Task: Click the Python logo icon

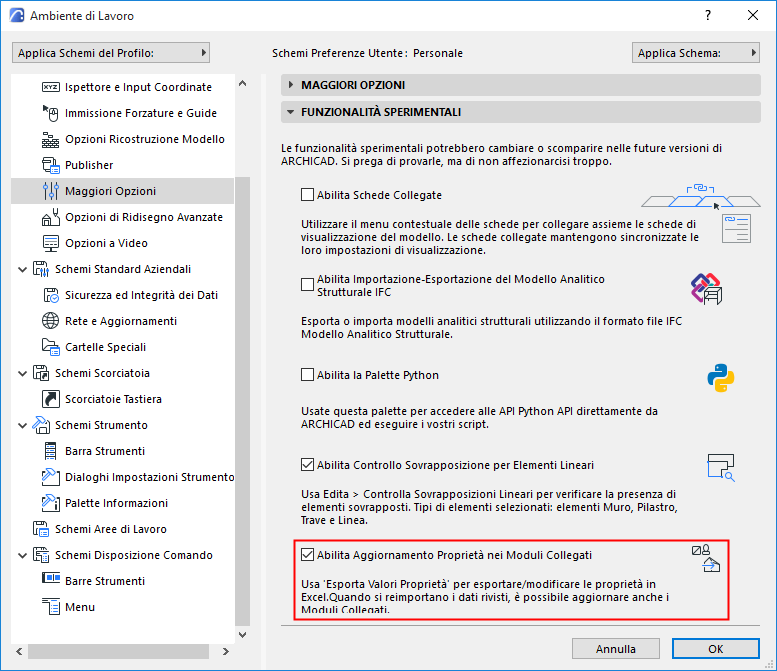Action: click(x=721, y=378)
